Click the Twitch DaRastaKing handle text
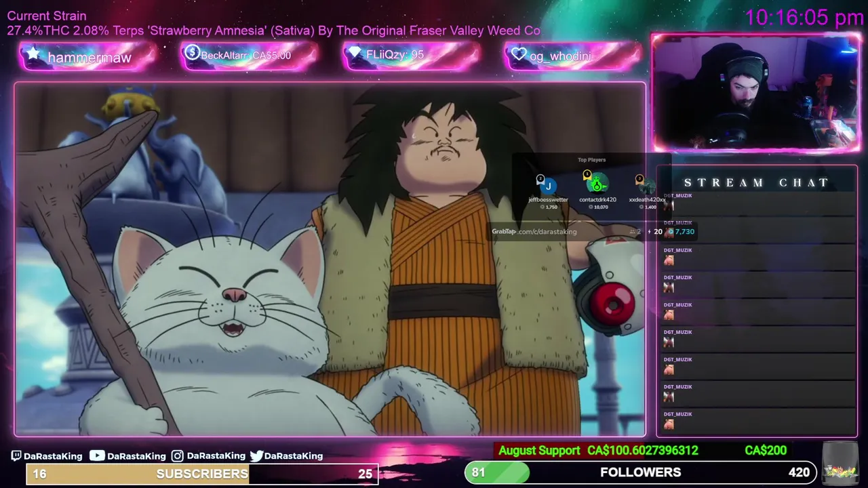 (x=53, y=456)
